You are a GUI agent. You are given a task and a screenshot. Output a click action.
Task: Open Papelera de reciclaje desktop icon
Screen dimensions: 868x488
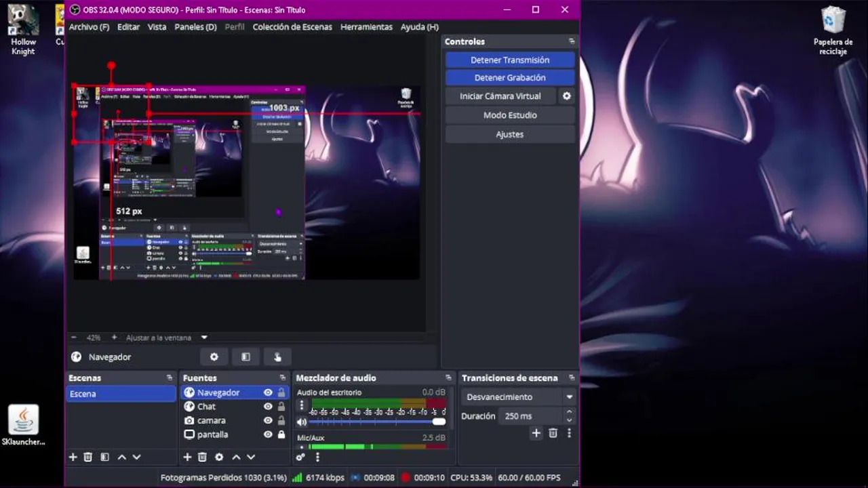tap(833, 31)
